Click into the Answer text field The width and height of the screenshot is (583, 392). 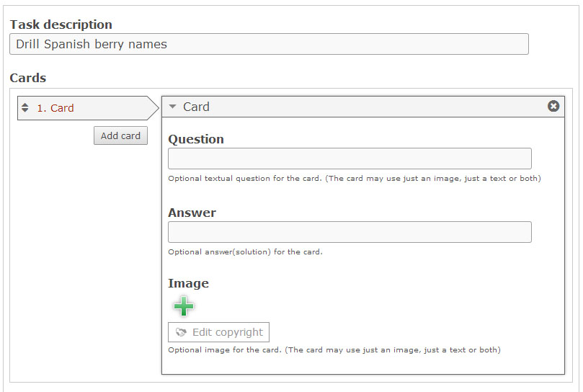(x=350, y=232)
